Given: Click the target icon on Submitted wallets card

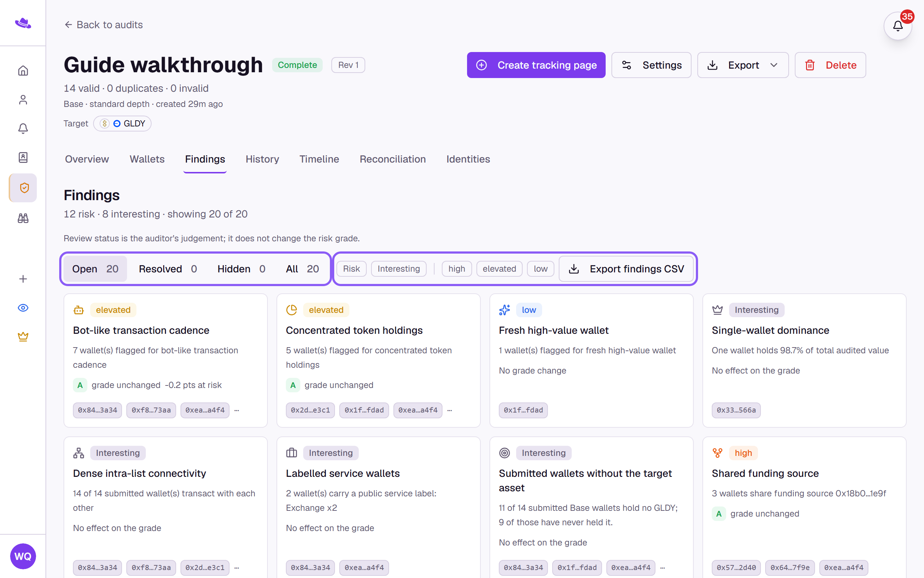Looking at the screenshot, I should (x=504, y=453).
